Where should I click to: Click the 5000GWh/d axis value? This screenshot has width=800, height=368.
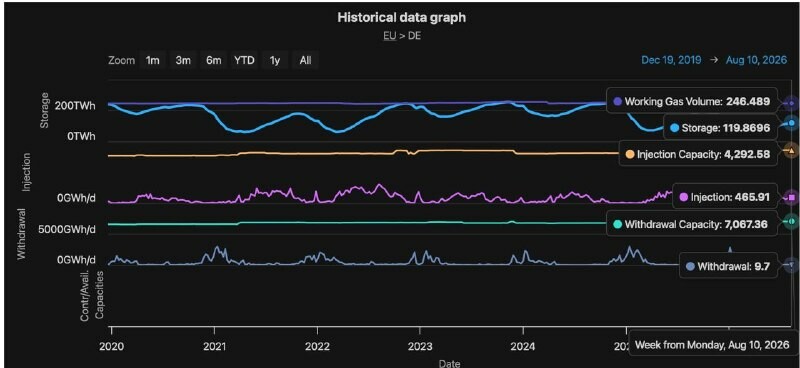67,229
